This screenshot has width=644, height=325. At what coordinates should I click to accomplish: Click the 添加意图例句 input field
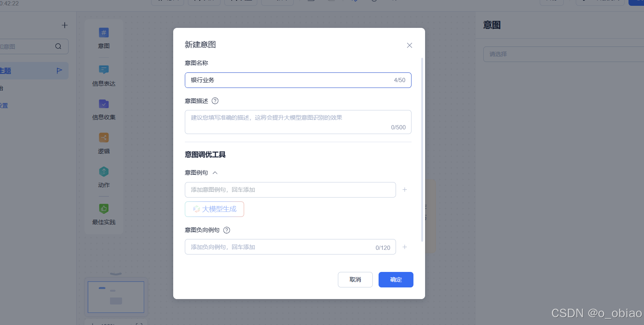coord(290,190)
